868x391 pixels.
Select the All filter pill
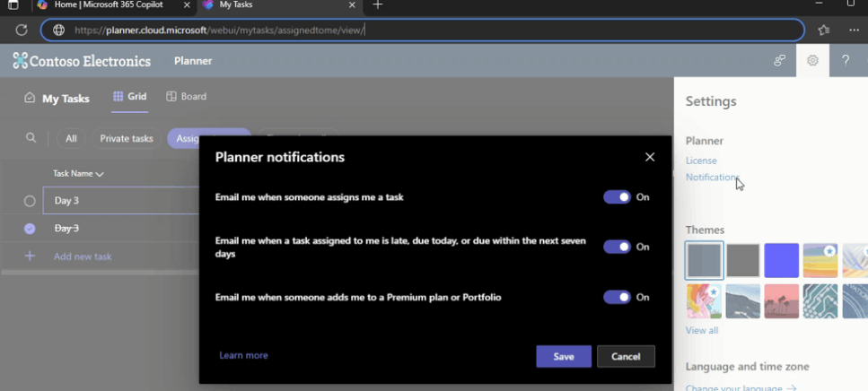(71, 138)
